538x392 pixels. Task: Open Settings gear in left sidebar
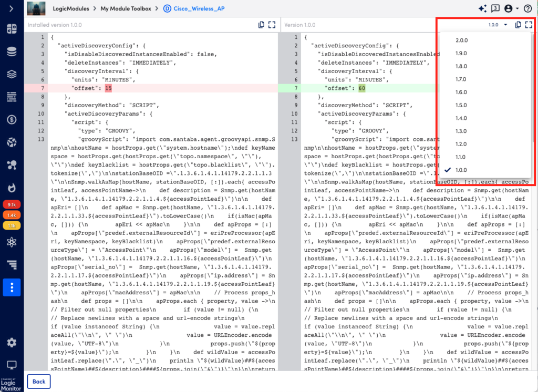(x=12, y=342)
